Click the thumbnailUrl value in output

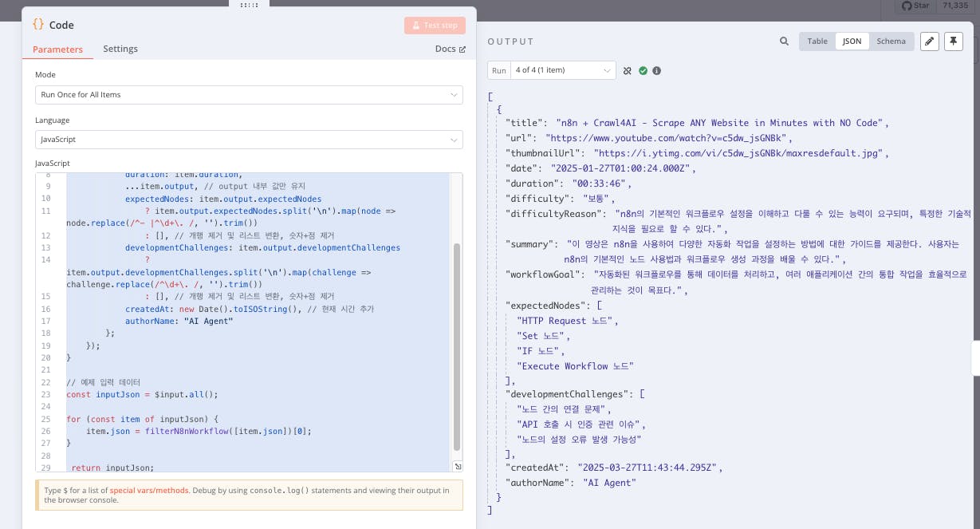click(739, 153)
